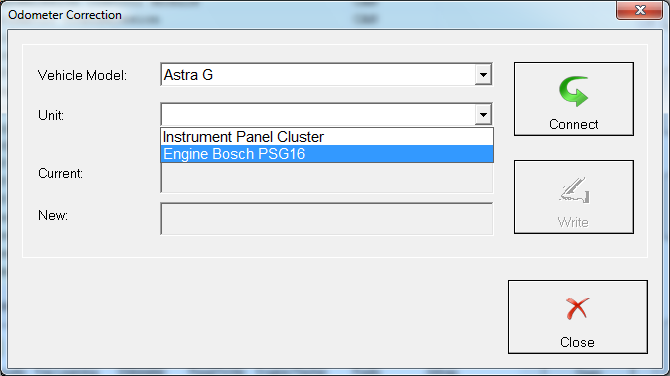Click the New odometer value field
Viewport: 670px width, 376px height.
click(327, 219)
